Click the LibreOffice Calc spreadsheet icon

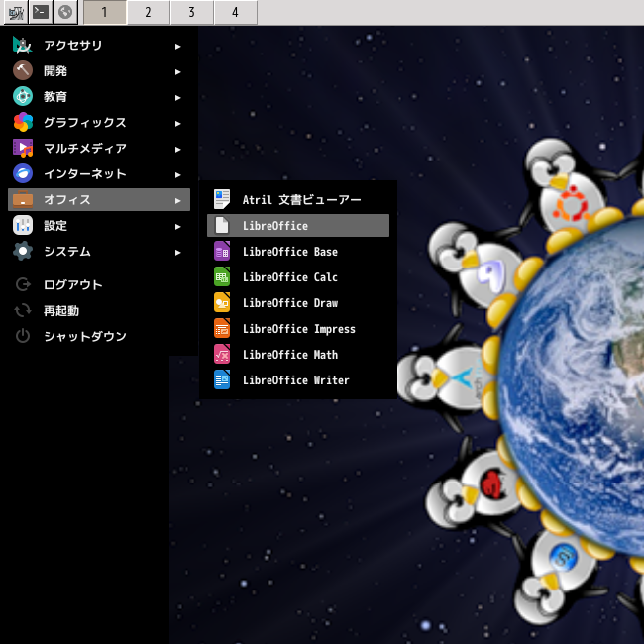point(222,277)
